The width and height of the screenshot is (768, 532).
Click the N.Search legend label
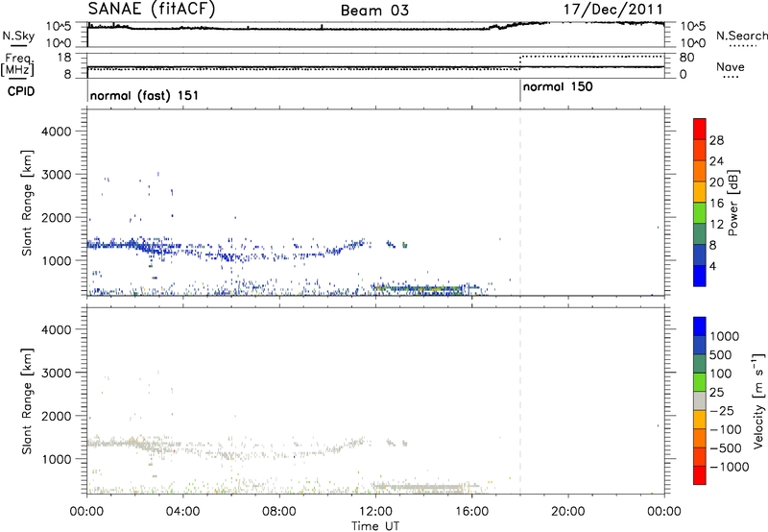point(741,36)
